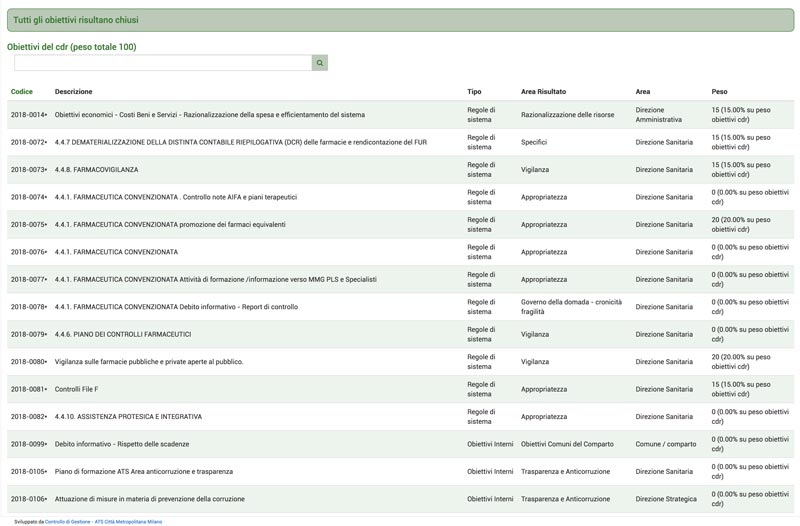Click the Area Risultato column header
Screen dimensions: 800x526
[543, 91]
